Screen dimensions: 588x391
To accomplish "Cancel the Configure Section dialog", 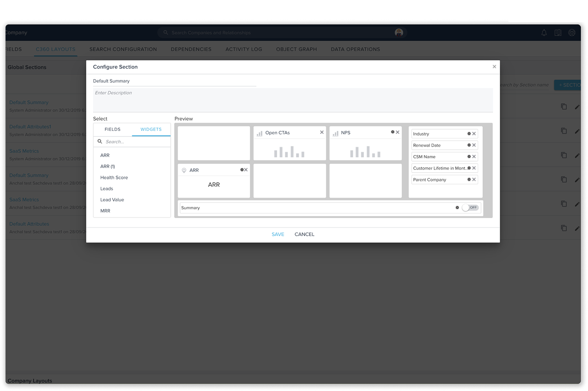I will coord(304,234).
